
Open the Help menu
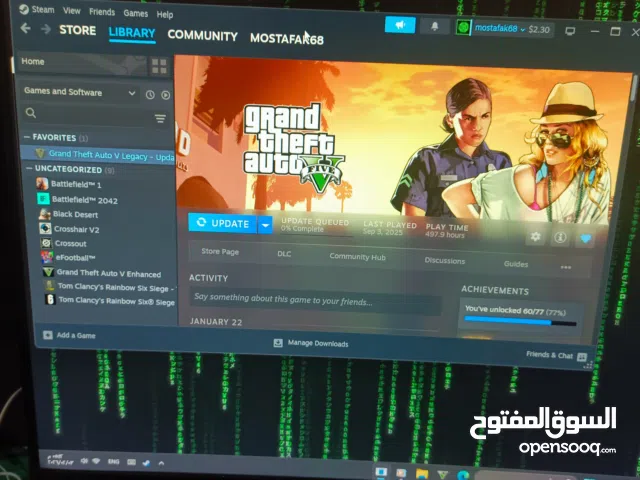[x=165, y=15]
